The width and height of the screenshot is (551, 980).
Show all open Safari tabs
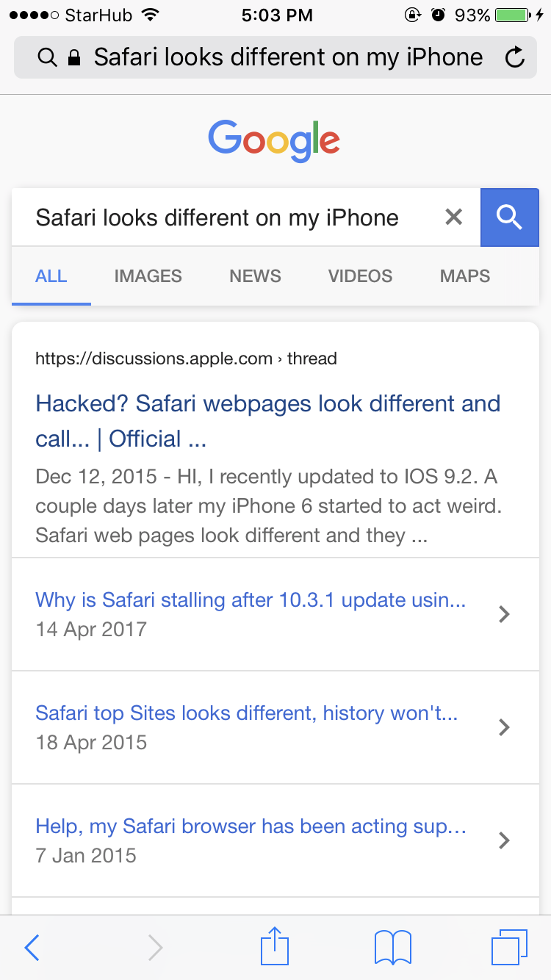click(510, 947)
